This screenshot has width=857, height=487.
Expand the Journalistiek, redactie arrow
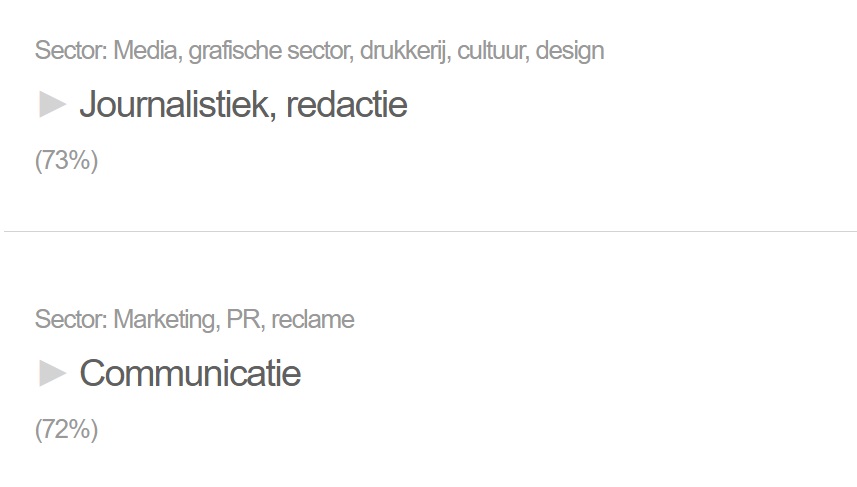click(x=52, y=104)
